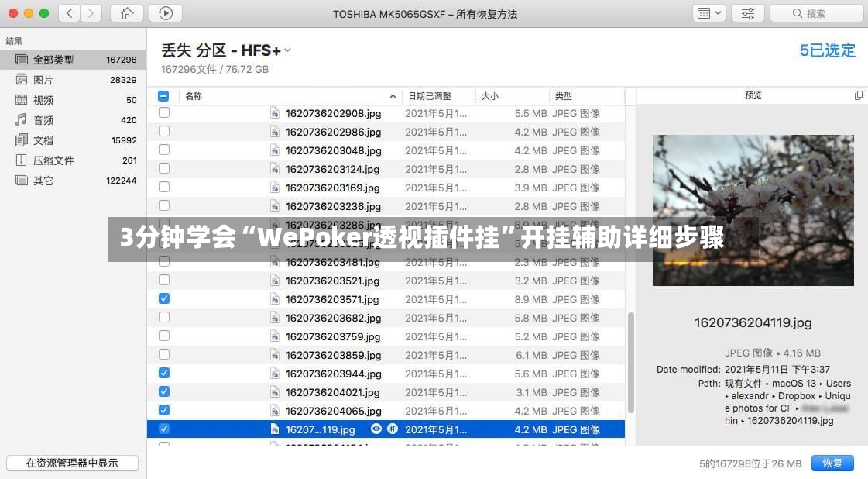868x479 pixels.
Task: Check the box for 1620736203048.jpg
Action: [x=164, y=150]
